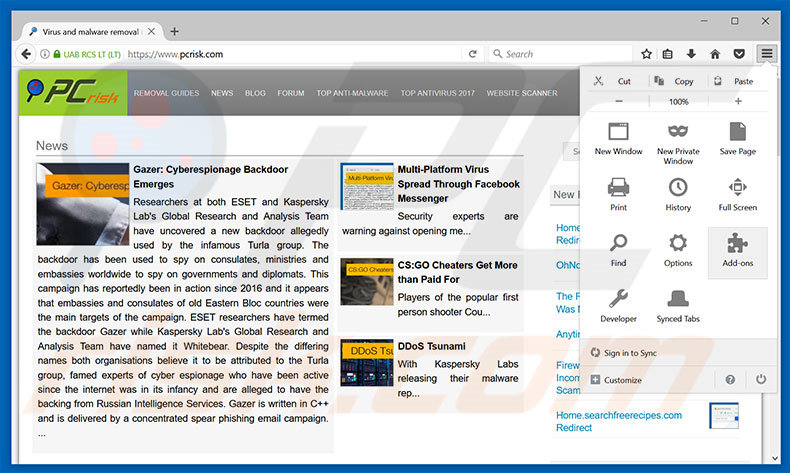790x473 pixels.
Task: Focus the Search box in toolbar
Action: tap(559, 54)
